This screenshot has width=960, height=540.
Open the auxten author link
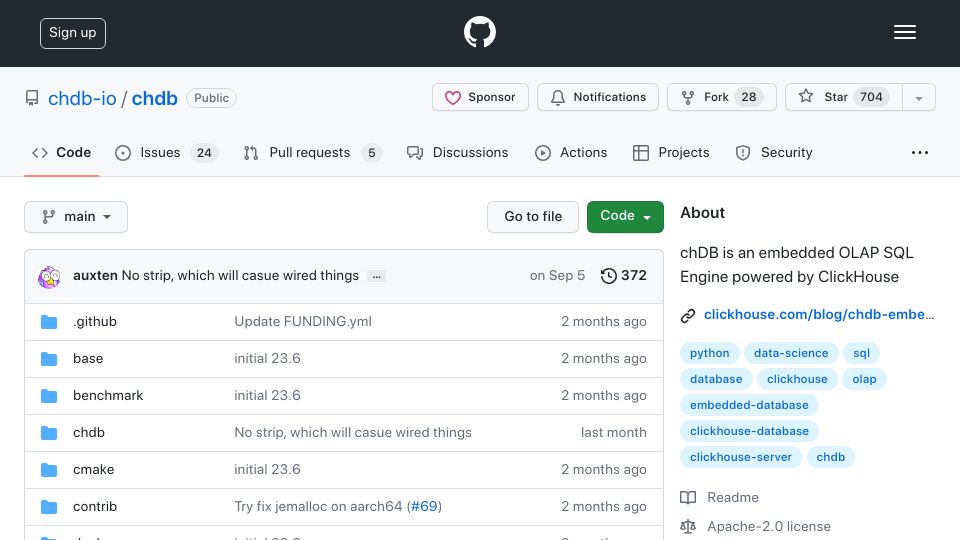click(x=95, y=276)
